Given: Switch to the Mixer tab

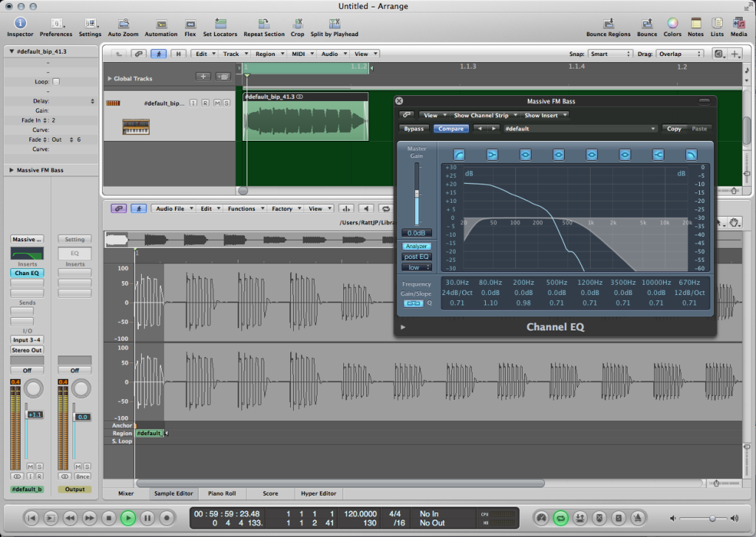Looking at the screenshot, I should (126, 493).
